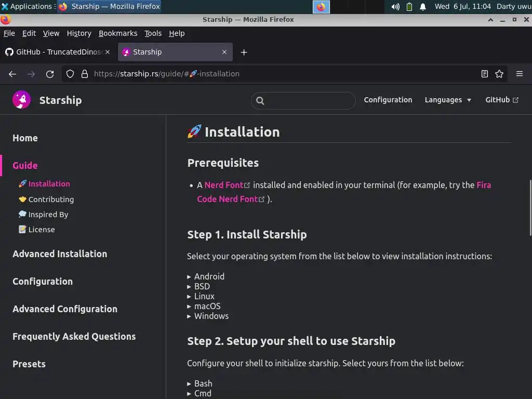The image size is (532, 399).
Task: Open the Firefox hamburger menu
Action: coord(520,74)
